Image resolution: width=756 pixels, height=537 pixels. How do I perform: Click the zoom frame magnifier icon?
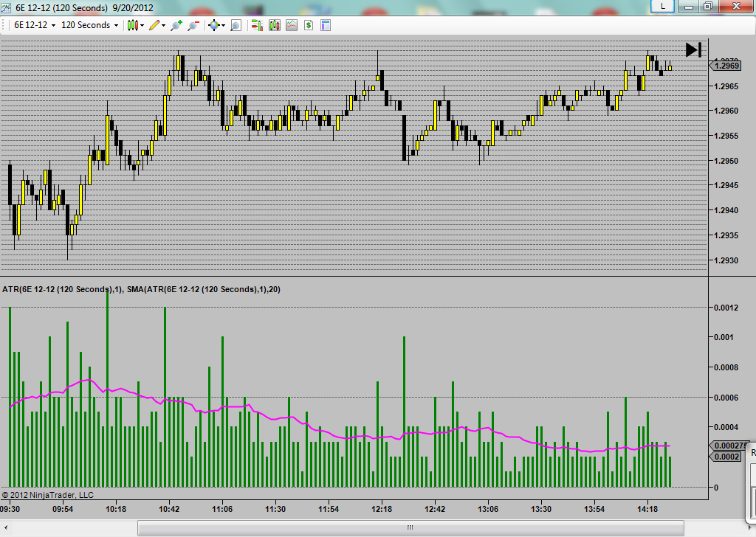(236, 25)
